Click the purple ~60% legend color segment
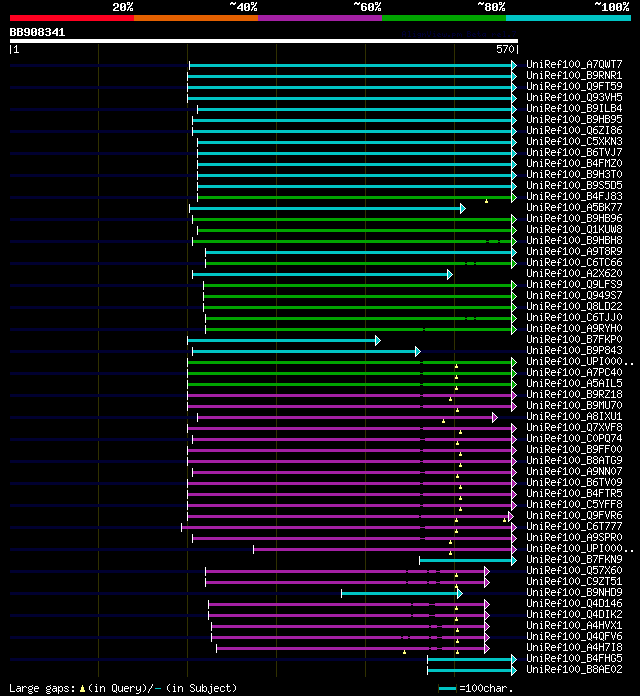Screen dimensions: 640x696 [x=320, y=18]
